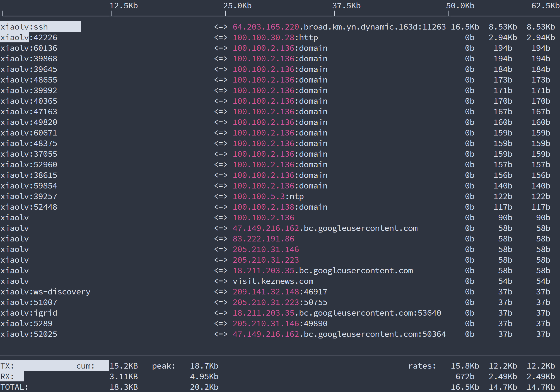Image resolution: width=560 pixels, height=392 pixels.
Task: Click the 12.5Kb scale marker
Action: (x=124, y=6)
